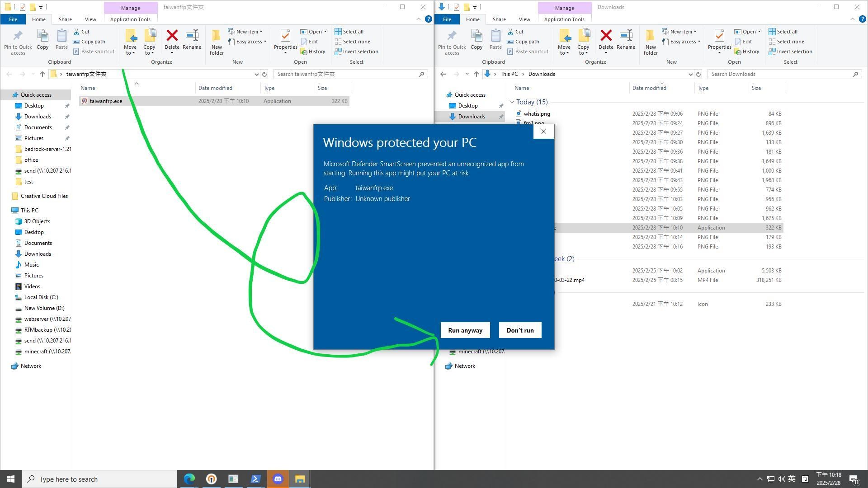Show hidden system tray icons

tap(759, 479)
